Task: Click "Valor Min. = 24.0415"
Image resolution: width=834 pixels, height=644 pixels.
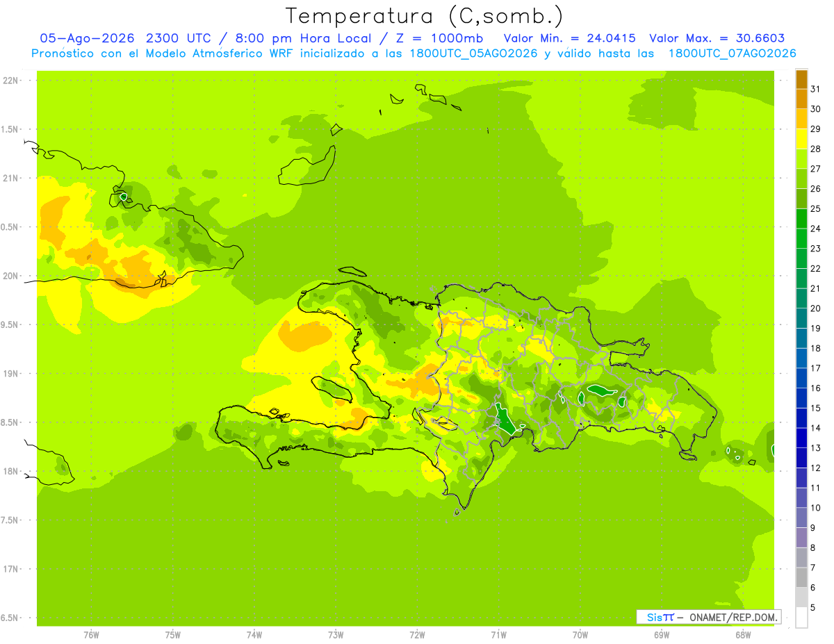Action: [569, 38]
